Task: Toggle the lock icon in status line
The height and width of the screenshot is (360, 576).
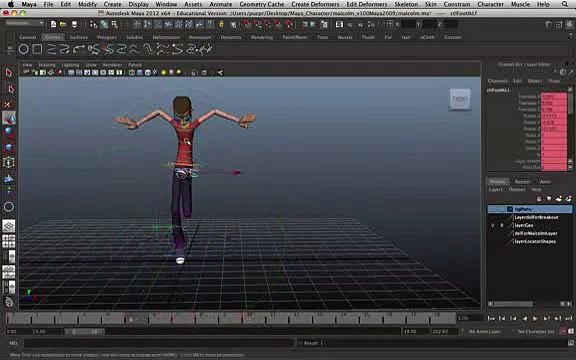Action: (221, 24)
